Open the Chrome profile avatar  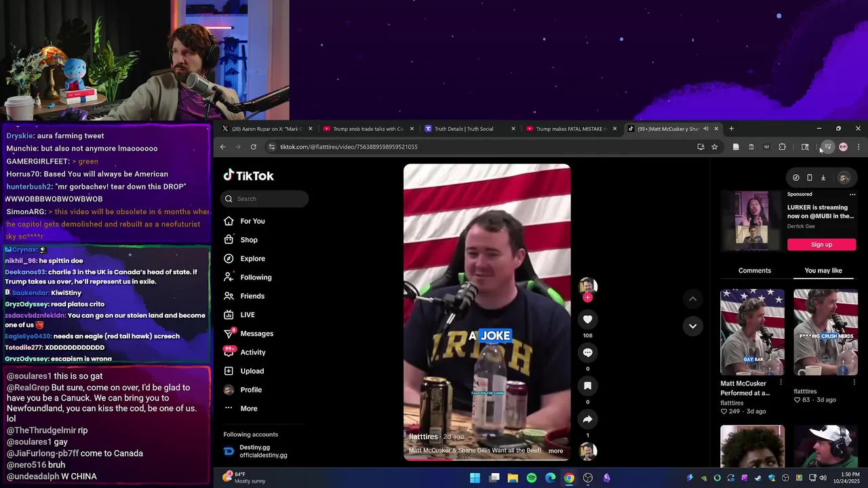[x=843, y=147]
